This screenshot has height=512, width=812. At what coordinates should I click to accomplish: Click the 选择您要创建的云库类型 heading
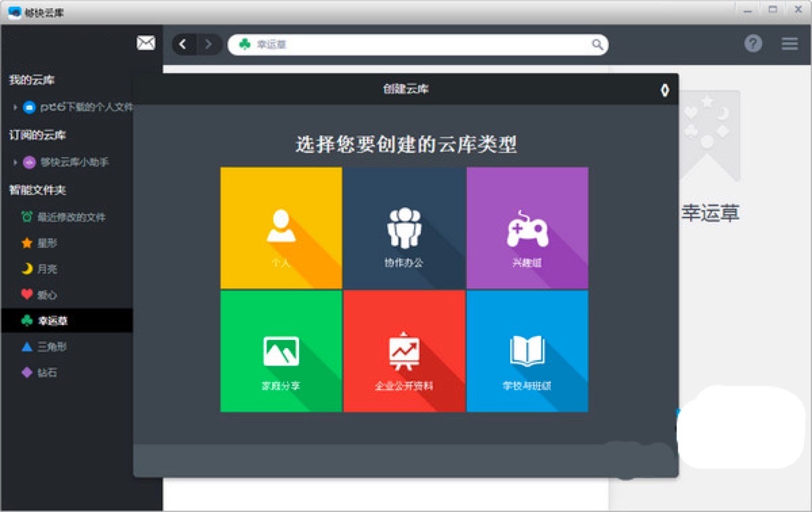point(406,144)
